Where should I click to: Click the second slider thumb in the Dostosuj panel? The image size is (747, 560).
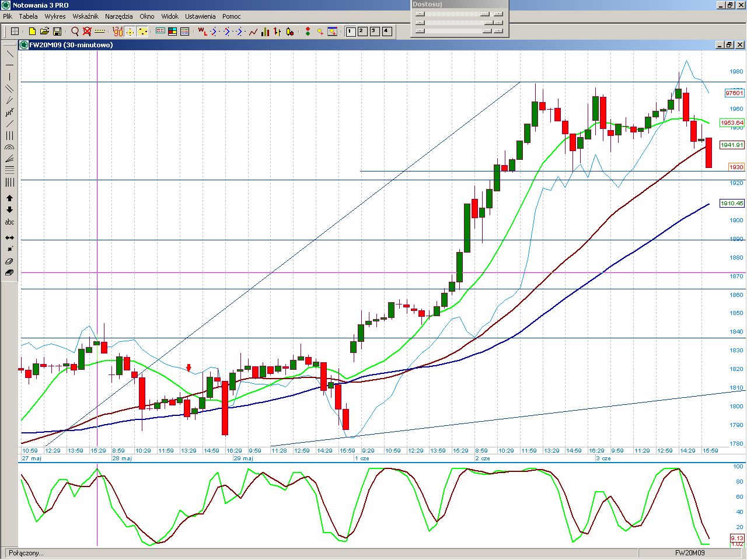489,23
